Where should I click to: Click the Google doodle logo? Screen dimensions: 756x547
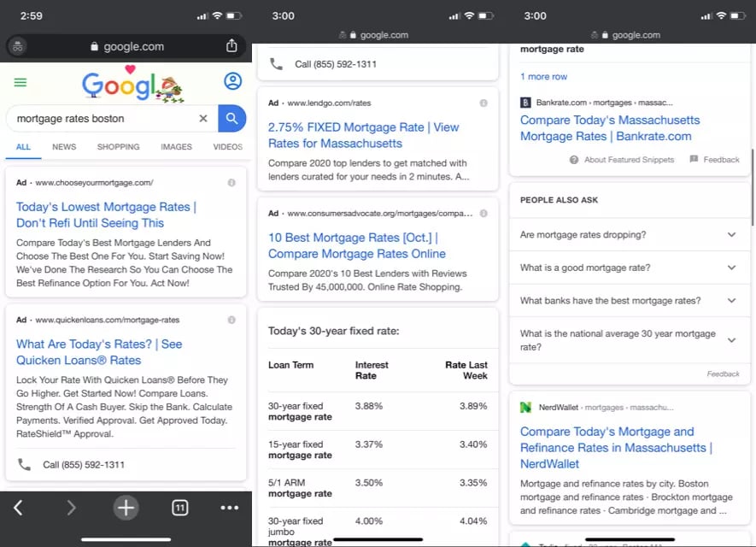[x=132, y=85]
